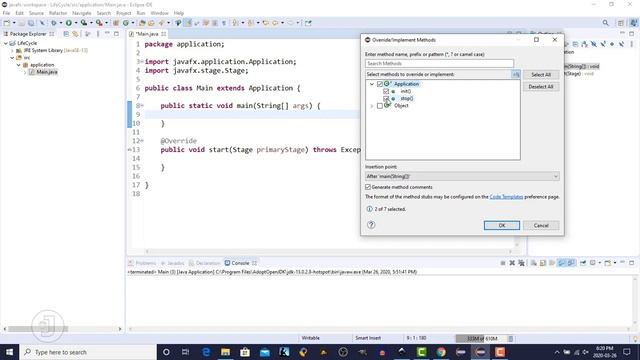
Task: Open the Run button dropdown arrow
Action: tap(76, 23)
